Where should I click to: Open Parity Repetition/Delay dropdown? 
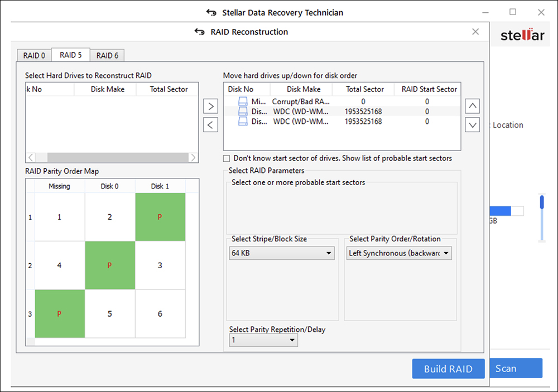pos(263,340)
